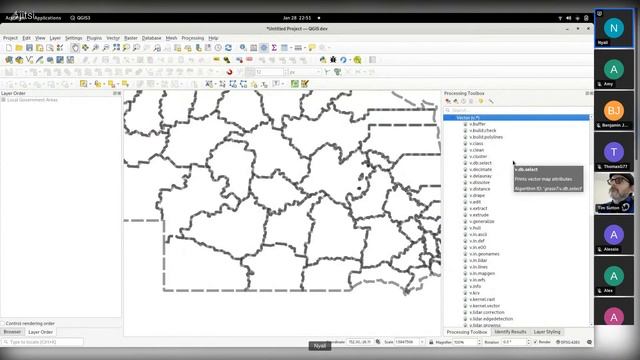Open the plugin reloader dropdown arrow

click(x=350, y=60)
